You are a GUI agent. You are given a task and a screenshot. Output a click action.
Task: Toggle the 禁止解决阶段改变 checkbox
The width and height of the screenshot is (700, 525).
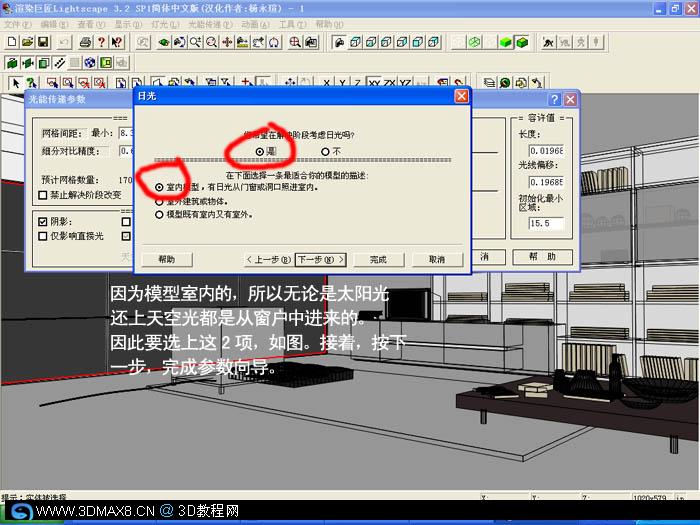point(43,195)
